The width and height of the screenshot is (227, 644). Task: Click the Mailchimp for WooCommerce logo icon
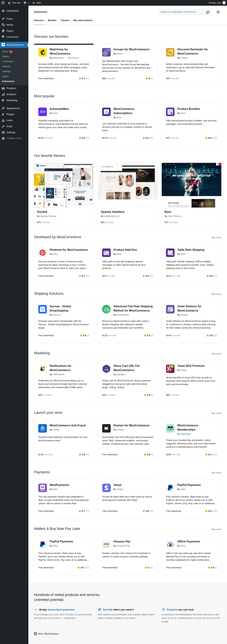pyautogui.click(x=43, y=52)
